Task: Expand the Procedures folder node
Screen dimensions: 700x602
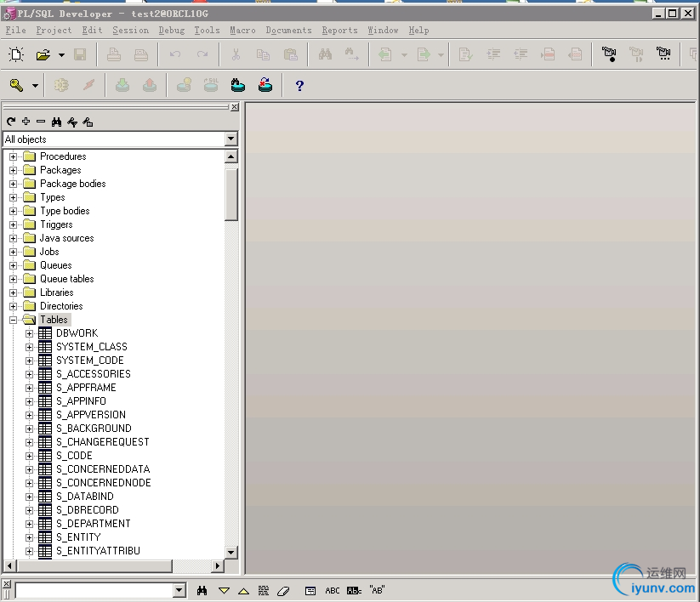Action: tap(13, 156)
